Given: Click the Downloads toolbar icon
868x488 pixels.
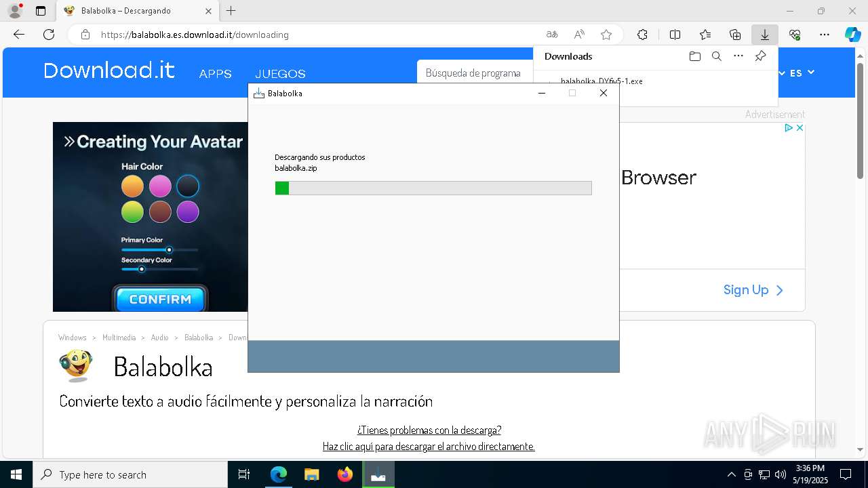Looking at the screenshot, I should 765,35.
